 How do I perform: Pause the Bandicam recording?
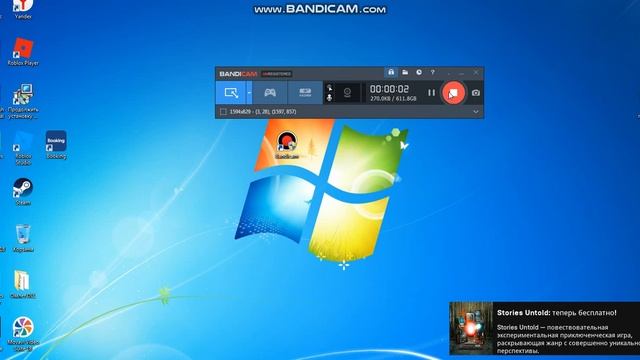(431, 93)
